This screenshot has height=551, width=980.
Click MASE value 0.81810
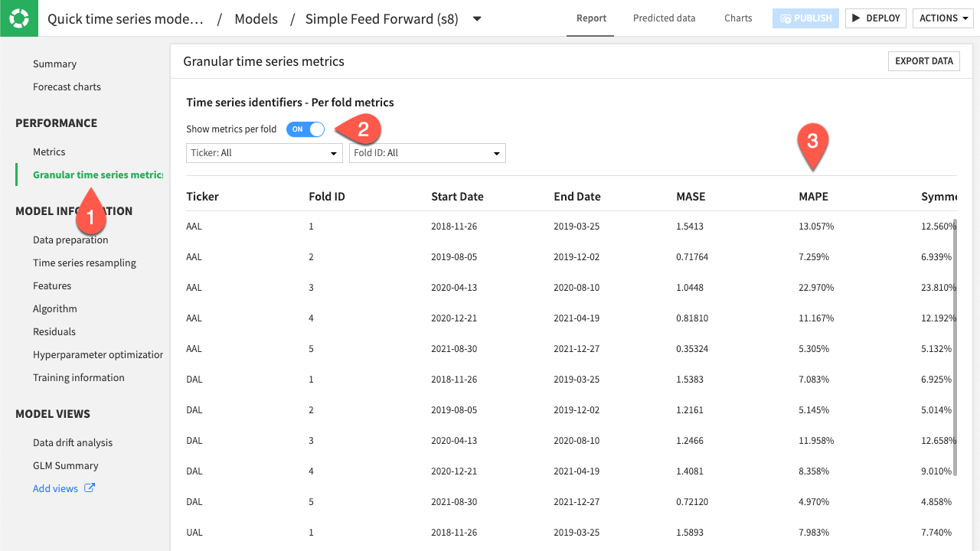coord(692,318)
